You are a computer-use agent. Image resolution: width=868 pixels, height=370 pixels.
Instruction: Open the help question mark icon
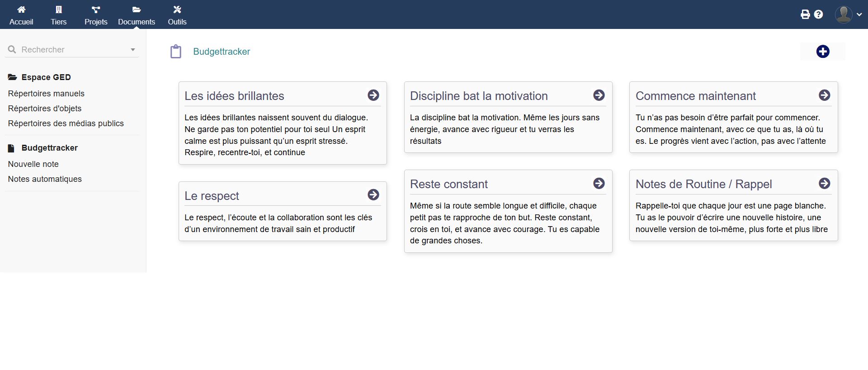818,14
